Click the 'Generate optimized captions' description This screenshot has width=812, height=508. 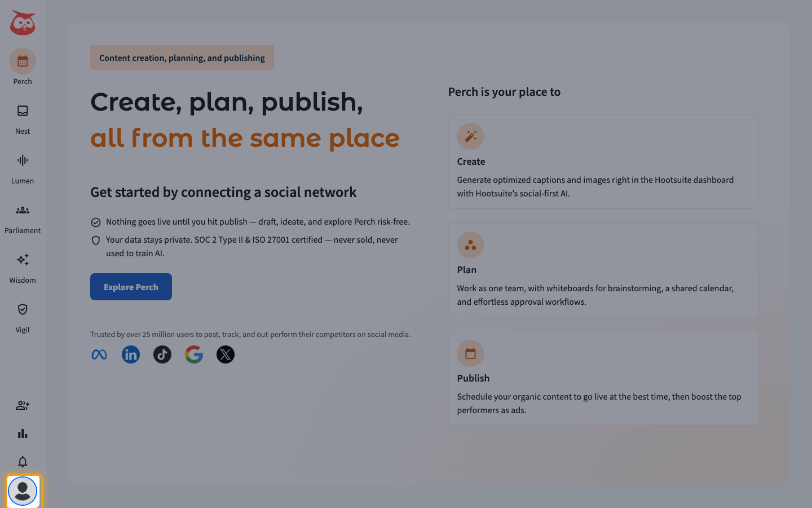pyautogui.click(x=595, y=187)
